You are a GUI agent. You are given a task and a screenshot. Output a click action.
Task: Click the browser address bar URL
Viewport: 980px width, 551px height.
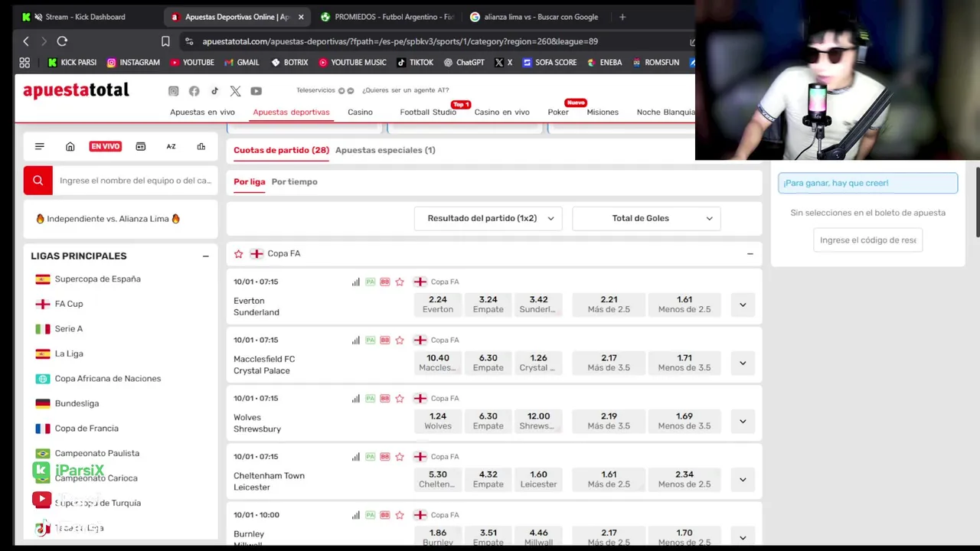(400, 41)
